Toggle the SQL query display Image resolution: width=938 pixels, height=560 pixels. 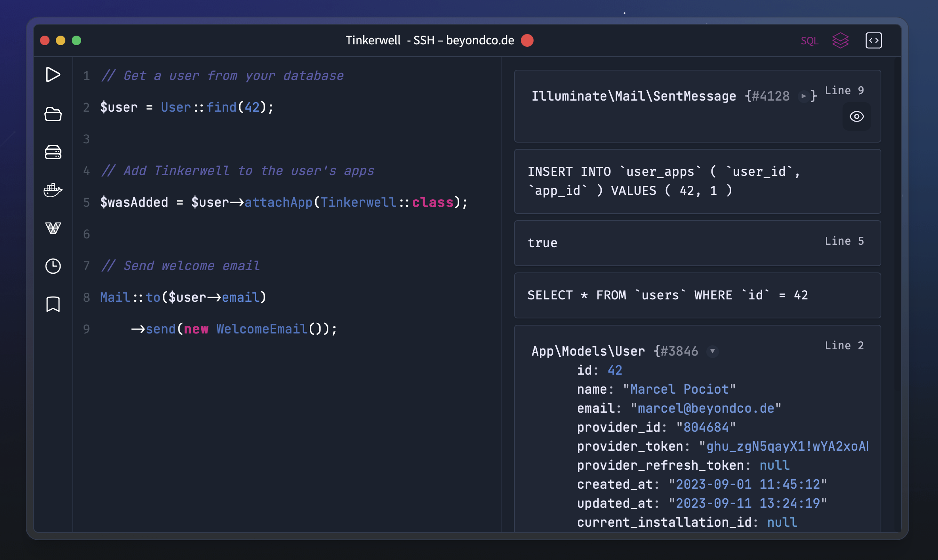tap(809, 41)
